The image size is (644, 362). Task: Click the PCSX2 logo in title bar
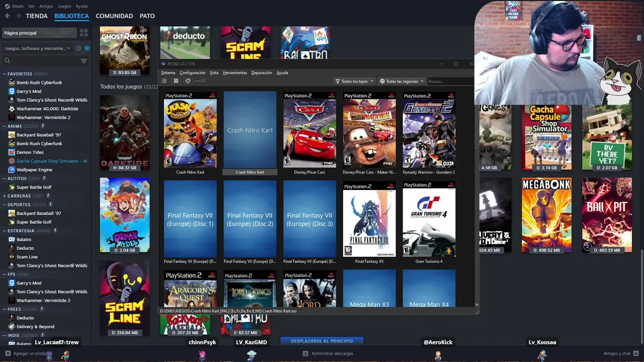click(164, 64)
